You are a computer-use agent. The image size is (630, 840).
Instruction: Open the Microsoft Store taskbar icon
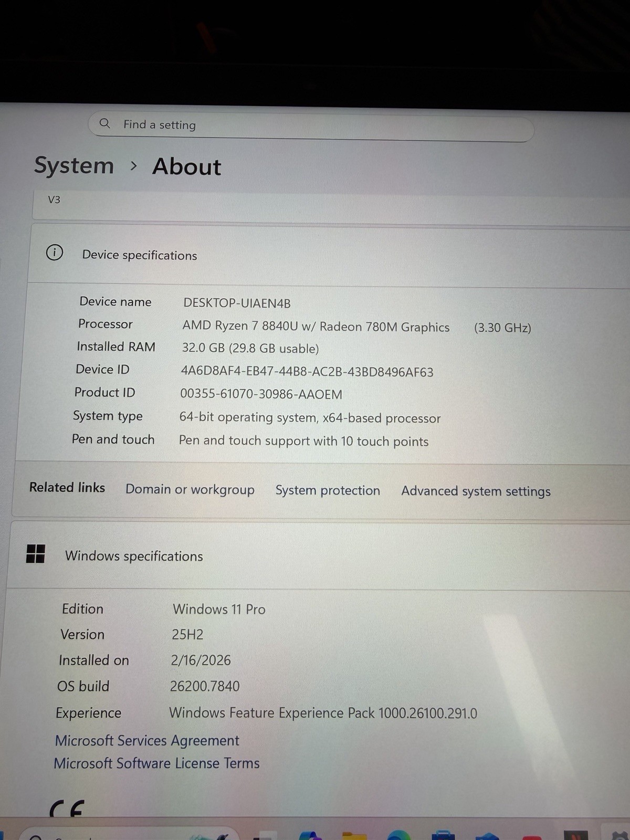pyautogui.click(x=443, y=835)
